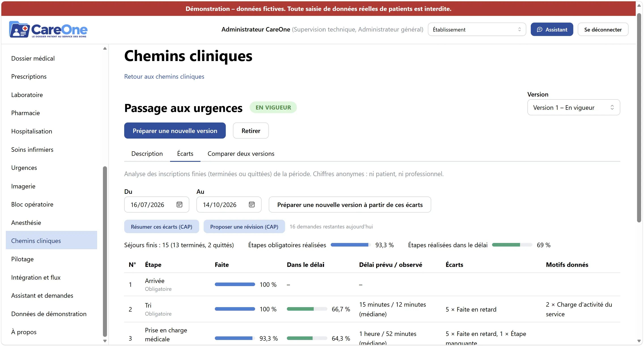Open Imagerie in the sidebar

[51, 186]
